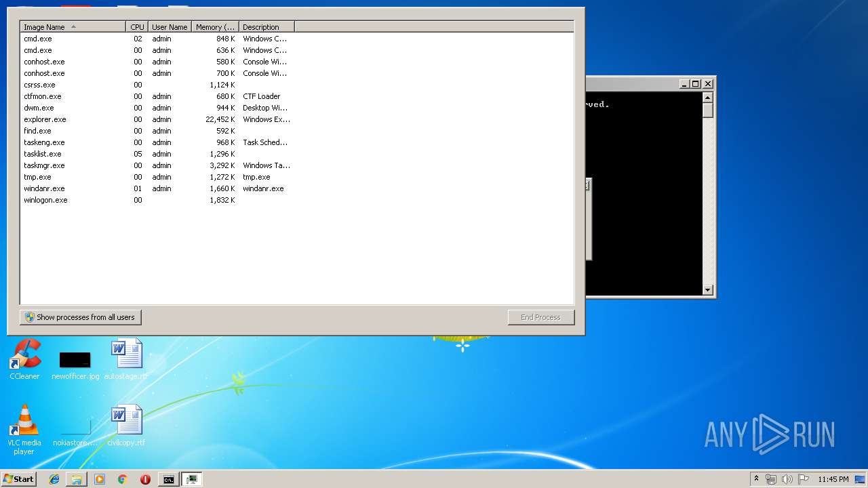Sort processes by User Name column
868x488 pixels.
click(x=170, y=27)
